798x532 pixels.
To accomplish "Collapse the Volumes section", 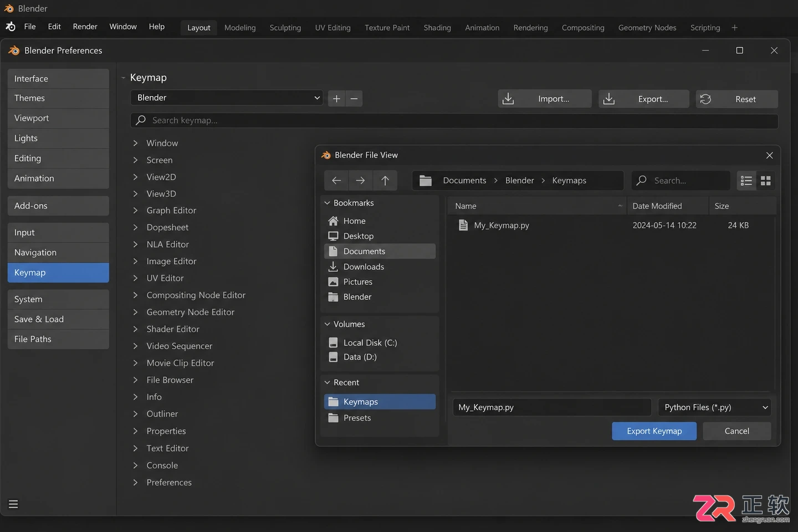I will pyautogui.click(x=327, y=324).
